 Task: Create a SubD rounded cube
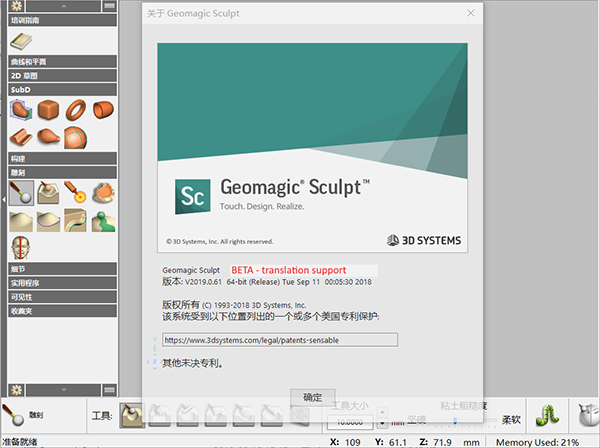click(x=48, y=110)
